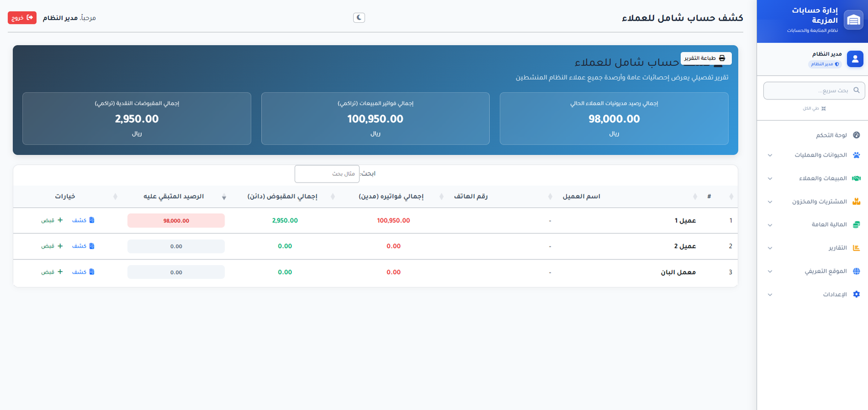Click كشف statement link for عميل 1
868x410 pixels.
click(x=84, y=220)
